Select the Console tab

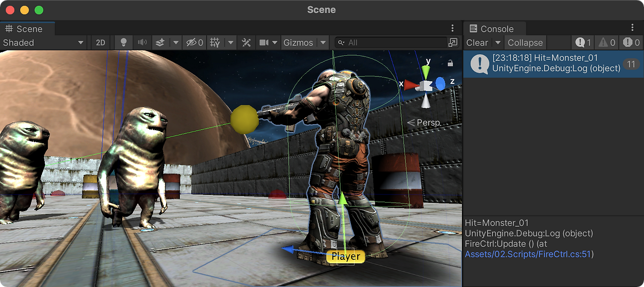point(495,29)
